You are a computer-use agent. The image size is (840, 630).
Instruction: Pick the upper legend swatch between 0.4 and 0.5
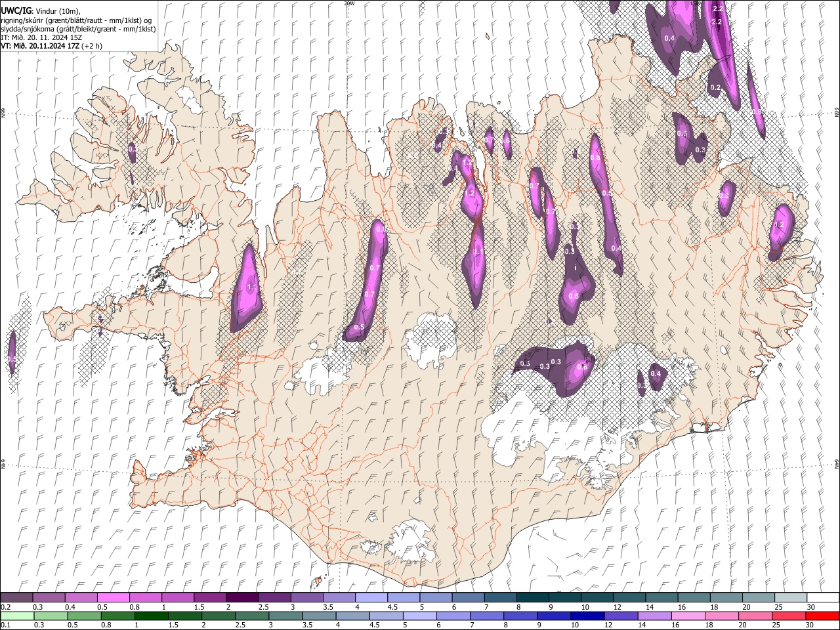[x=81, y=598]
